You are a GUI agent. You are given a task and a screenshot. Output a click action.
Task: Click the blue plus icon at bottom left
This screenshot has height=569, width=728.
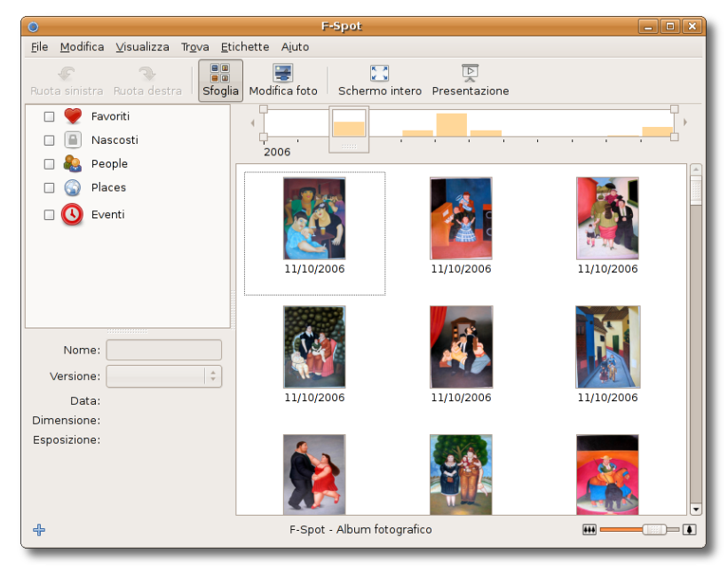click(39, 530)
